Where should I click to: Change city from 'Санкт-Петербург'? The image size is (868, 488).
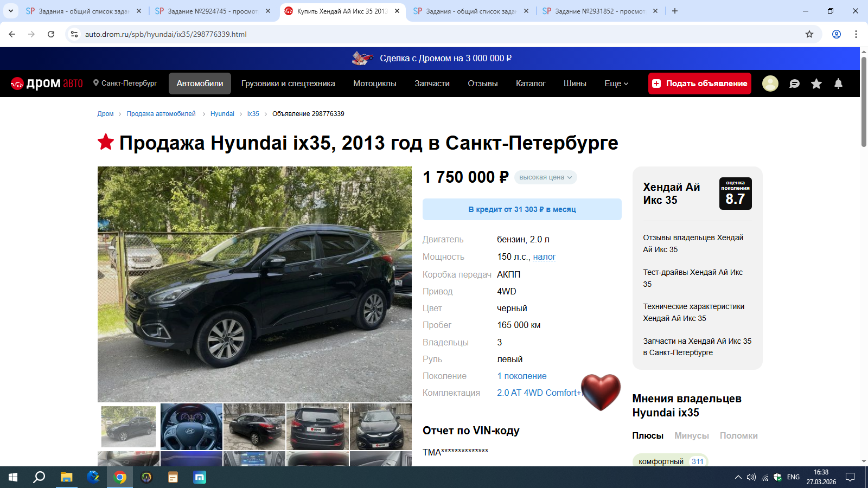(x=125, y=84)
